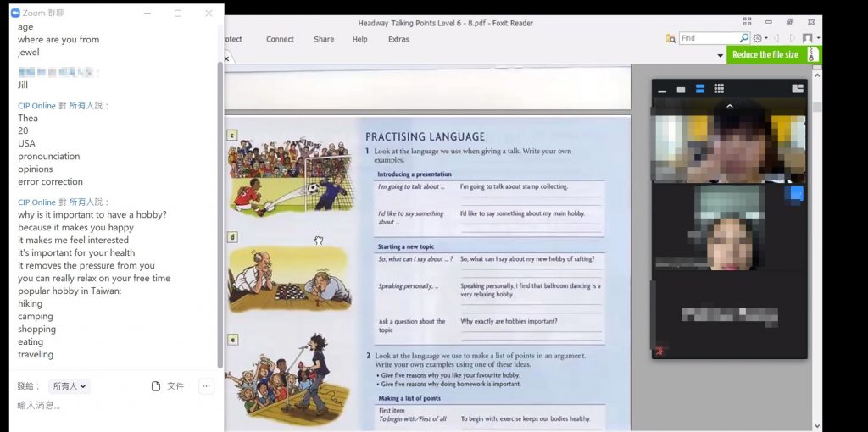Click the football picture labeled c

[291, 178]
